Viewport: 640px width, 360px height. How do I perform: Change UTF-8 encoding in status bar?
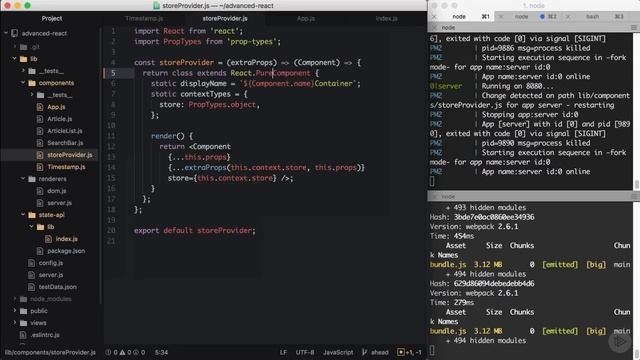[x=305, y=352]
